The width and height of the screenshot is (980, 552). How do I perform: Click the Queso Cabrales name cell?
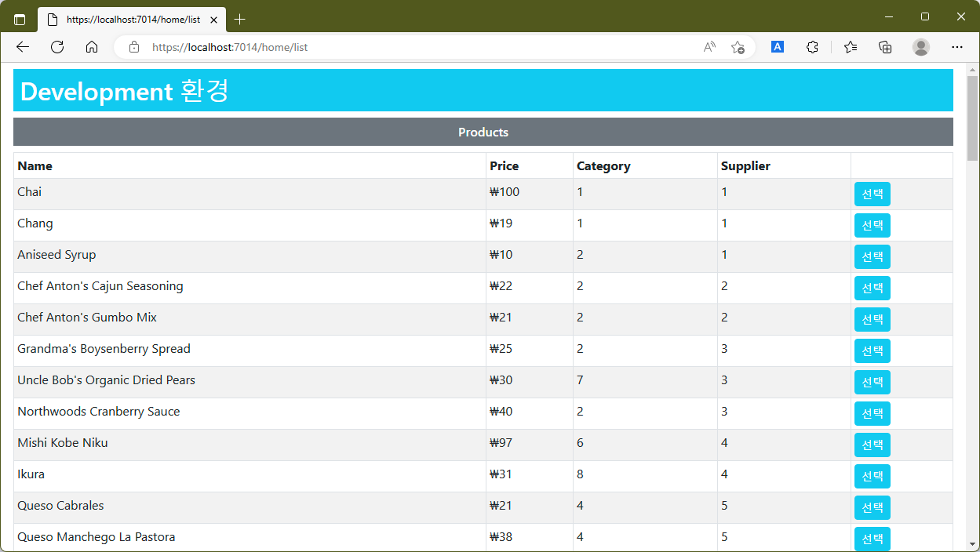250,508
